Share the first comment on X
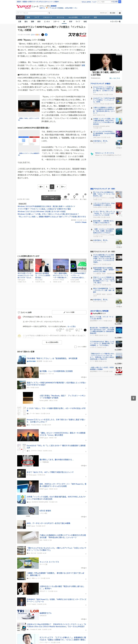Viewport: 138px width, 644px height. pyautogui.click(x=85, y=330)
